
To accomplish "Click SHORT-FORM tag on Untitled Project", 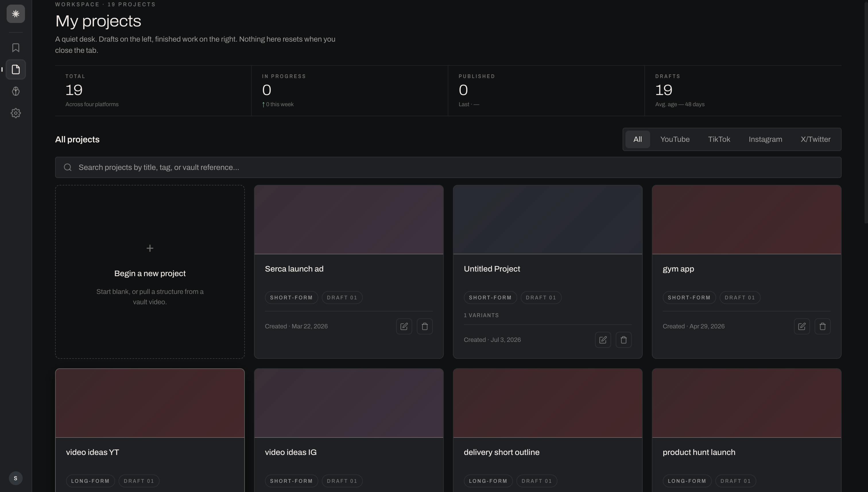I will pyautogui.click(x=490, y=298).
